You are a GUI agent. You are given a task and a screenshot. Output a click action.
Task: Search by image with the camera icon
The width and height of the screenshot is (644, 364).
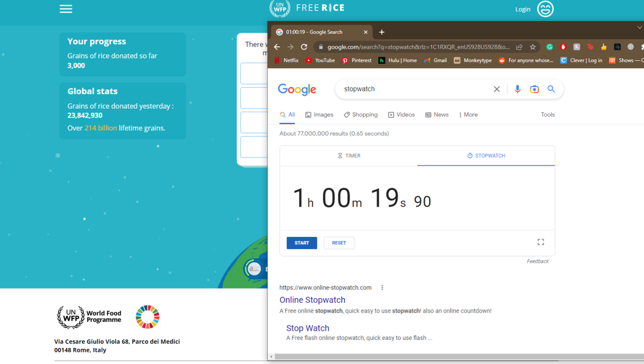534,89
